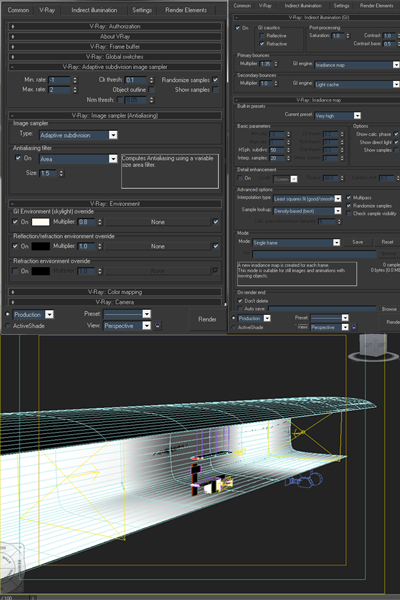
Task: Toggle the Antialiasing filter On checkbox
Action: [18, 158]
